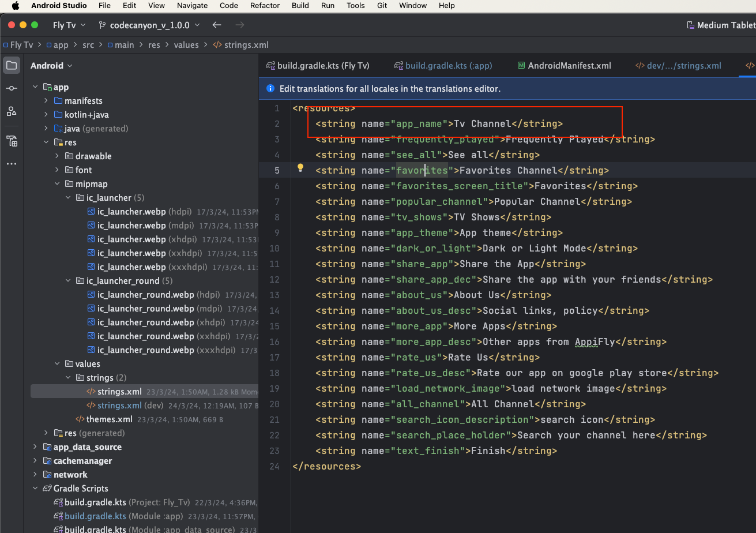
Task: Expand the drawable folder
Action: 57,156
